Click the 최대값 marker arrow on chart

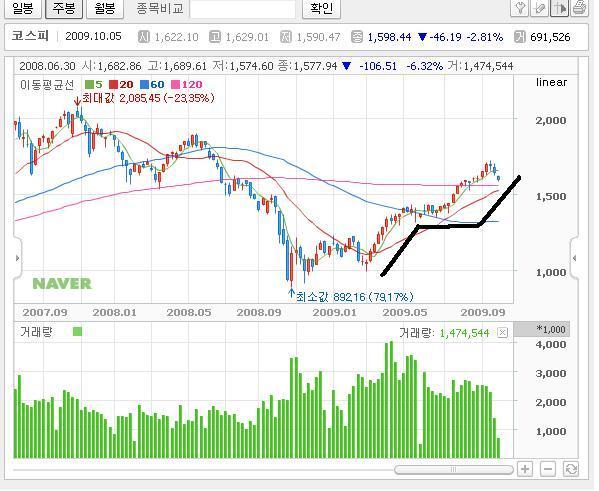click(x=77, y=101)
